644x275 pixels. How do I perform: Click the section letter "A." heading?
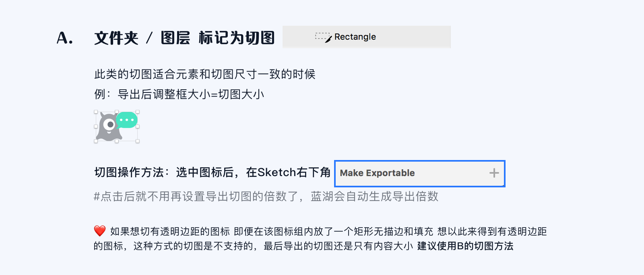coord(65,38)
